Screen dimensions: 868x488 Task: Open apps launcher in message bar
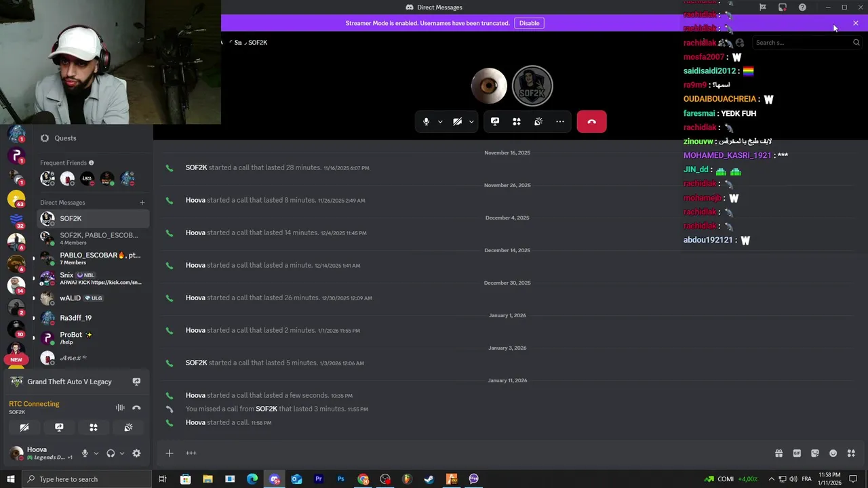851,453
